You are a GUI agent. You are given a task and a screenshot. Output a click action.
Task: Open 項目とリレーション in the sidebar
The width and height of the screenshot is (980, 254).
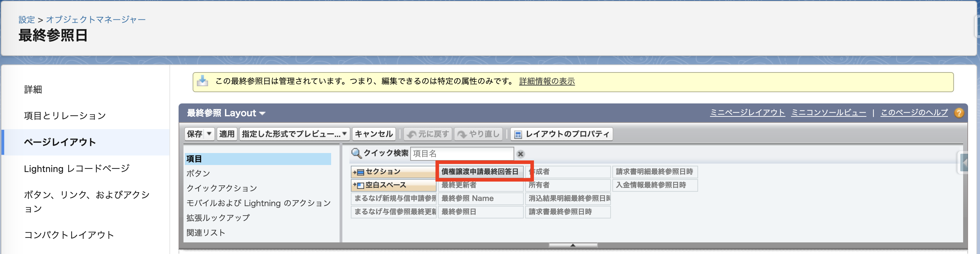[65, 116]
